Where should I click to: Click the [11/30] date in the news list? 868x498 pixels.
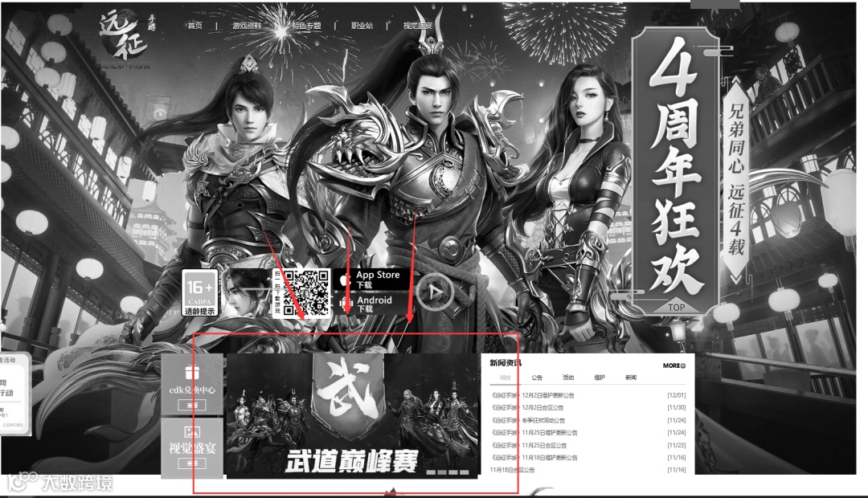point(677,408)
